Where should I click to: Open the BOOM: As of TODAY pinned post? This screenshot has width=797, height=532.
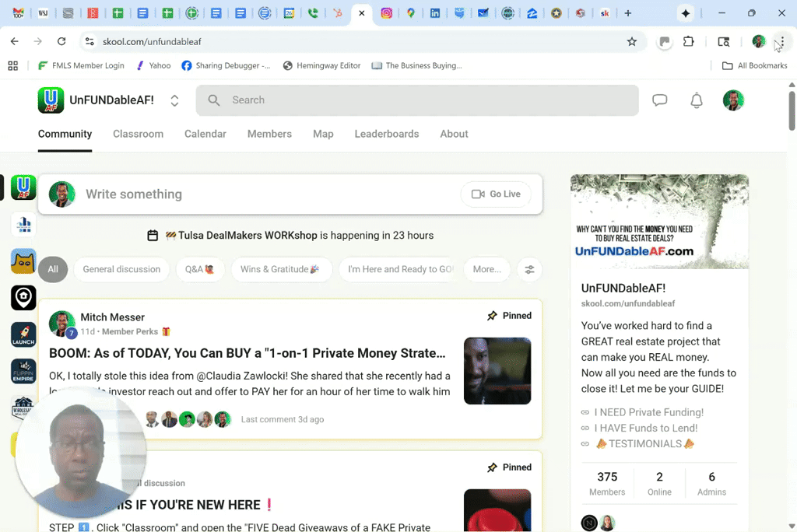coord(247,353)
